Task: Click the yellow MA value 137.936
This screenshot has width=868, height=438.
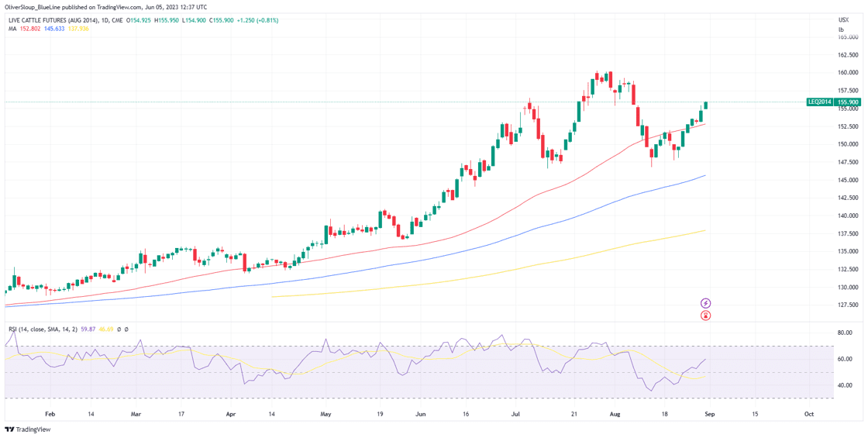Action: pyautogui.click(x=78, y=28)
